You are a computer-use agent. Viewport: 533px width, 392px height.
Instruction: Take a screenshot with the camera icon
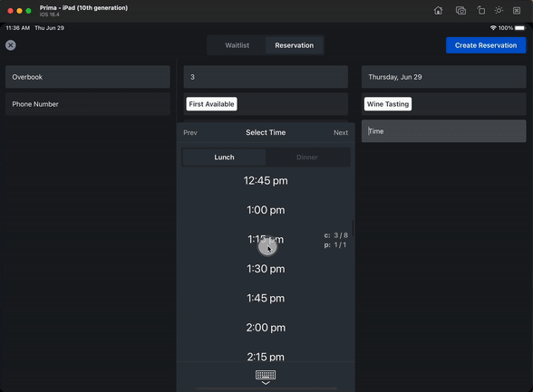click(x=460, y=11)
